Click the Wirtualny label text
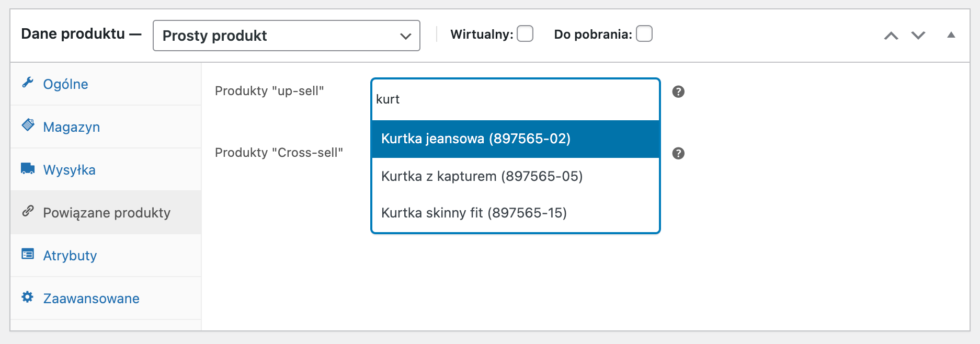The width and height of the screenshot is (980, 344). point(482,35)
